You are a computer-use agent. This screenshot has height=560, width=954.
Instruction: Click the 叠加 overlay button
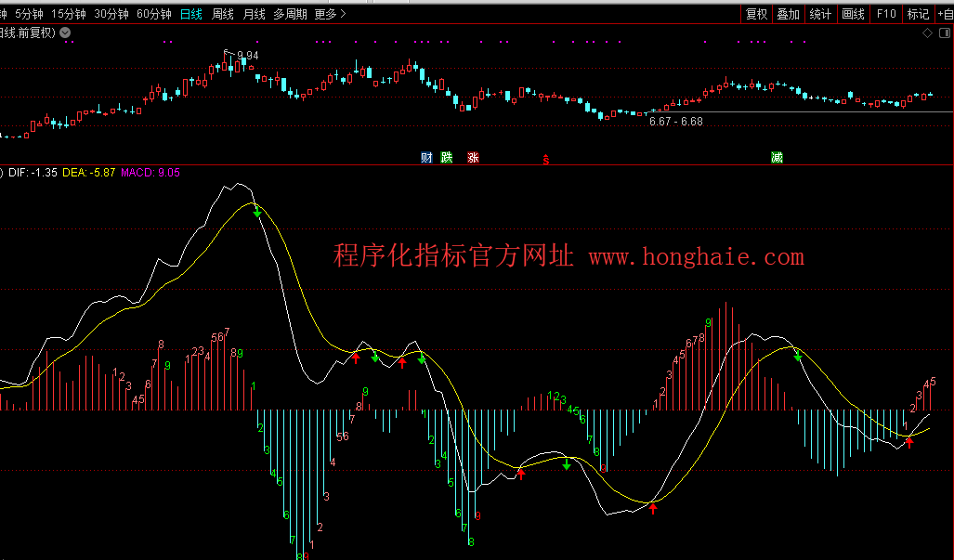[788, 14]
